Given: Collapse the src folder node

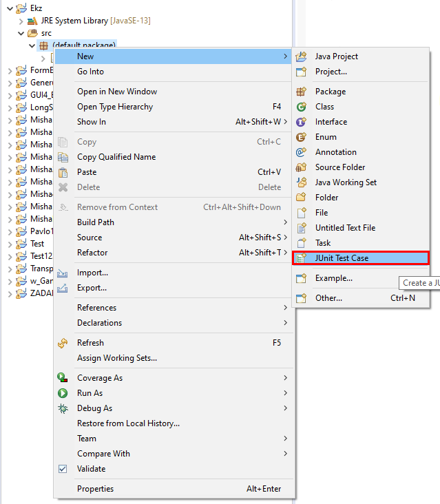Looking at the screenshot, I should coord(21,33).
